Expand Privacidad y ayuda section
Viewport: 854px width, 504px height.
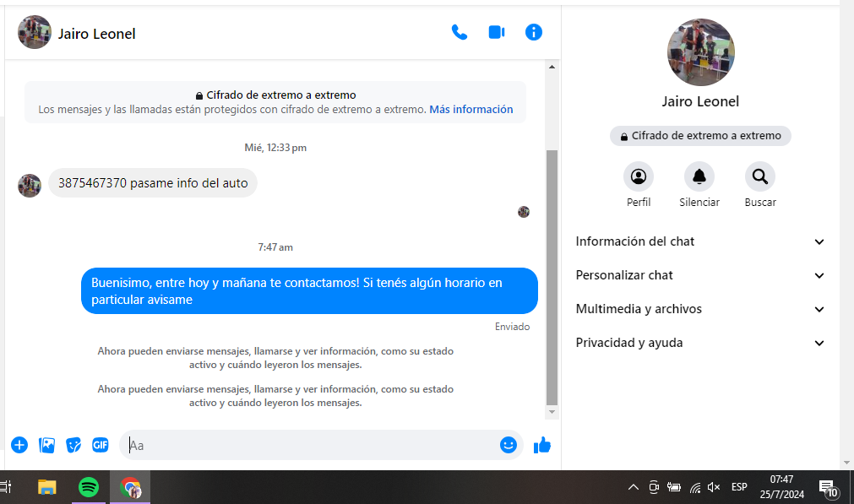699,343
